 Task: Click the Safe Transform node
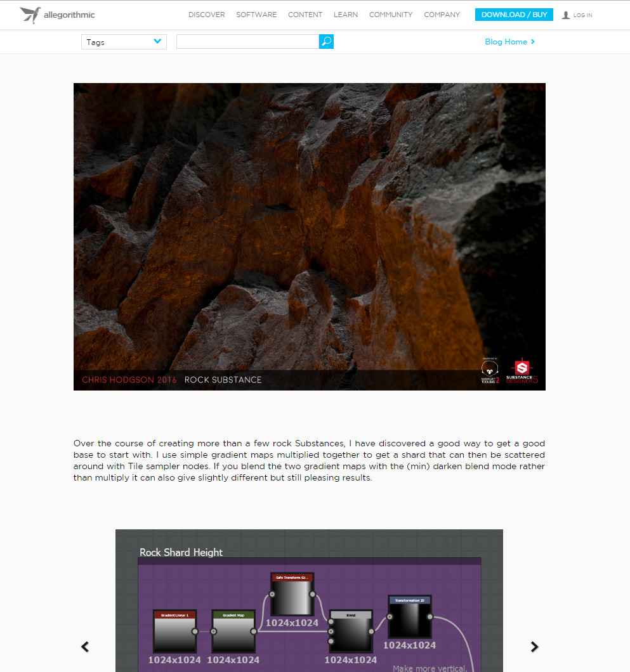[292, 595]
